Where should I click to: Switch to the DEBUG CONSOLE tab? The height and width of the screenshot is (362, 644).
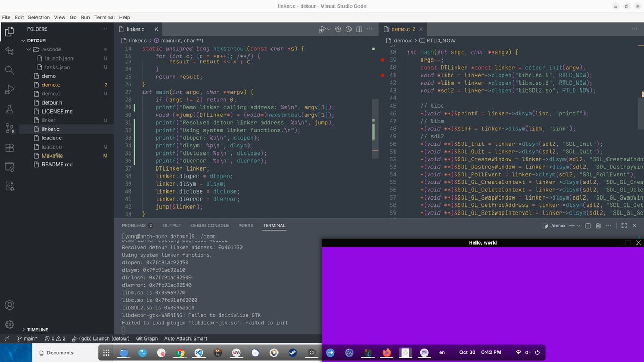click(x=210, y=226)
